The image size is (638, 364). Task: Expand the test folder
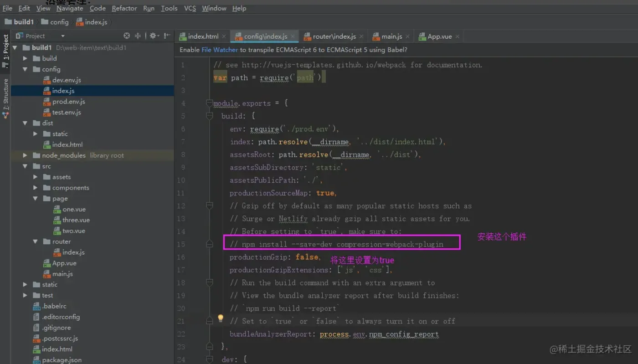25,296
